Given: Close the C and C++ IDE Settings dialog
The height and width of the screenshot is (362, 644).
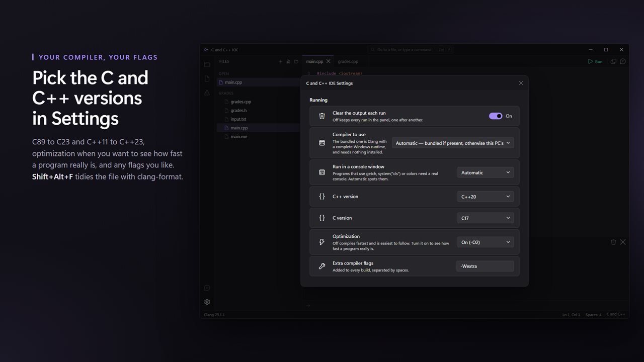Looking at the screenshot, I should (521, 83).
